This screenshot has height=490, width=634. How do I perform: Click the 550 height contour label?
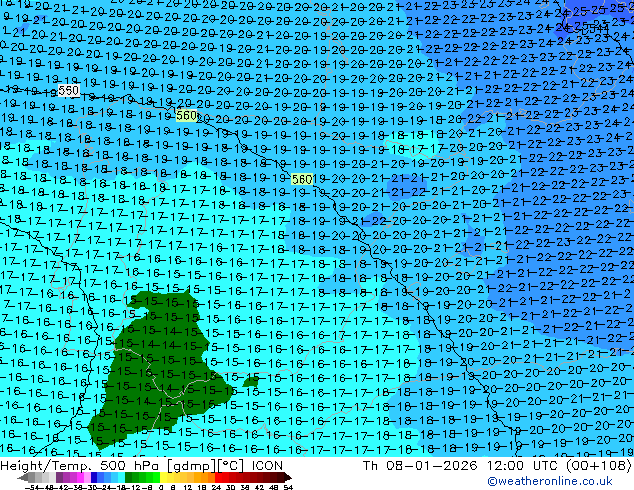(68, 90)
